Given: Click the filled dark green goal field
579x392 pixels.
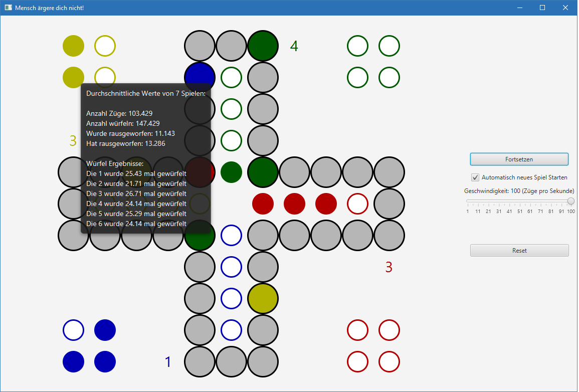Looking at the screenshot, I should pyautogui.click(x=231, y=172).
